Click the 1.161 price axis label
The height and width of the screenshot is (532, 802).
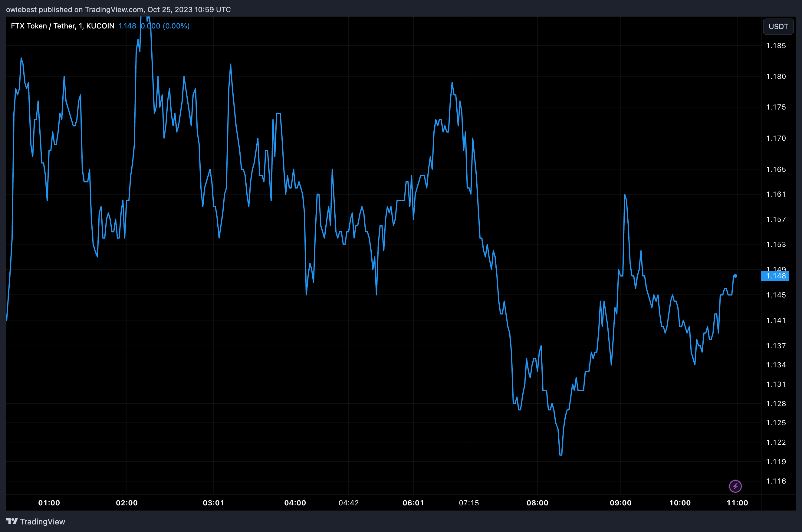tap(776, 194)
